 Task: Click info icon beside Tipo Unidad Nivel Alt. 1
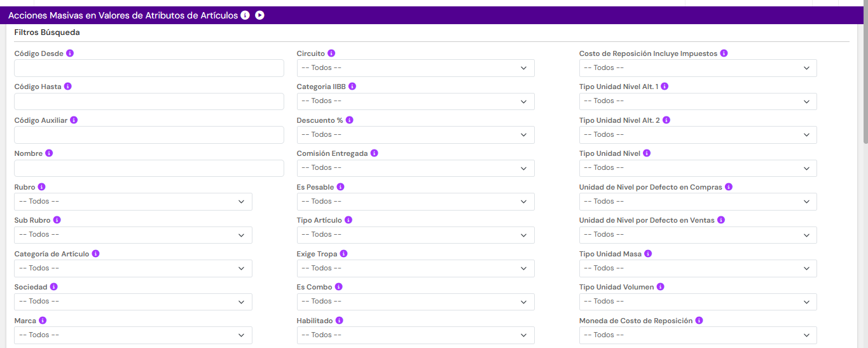pyautogui.click(x=665, y=87)
